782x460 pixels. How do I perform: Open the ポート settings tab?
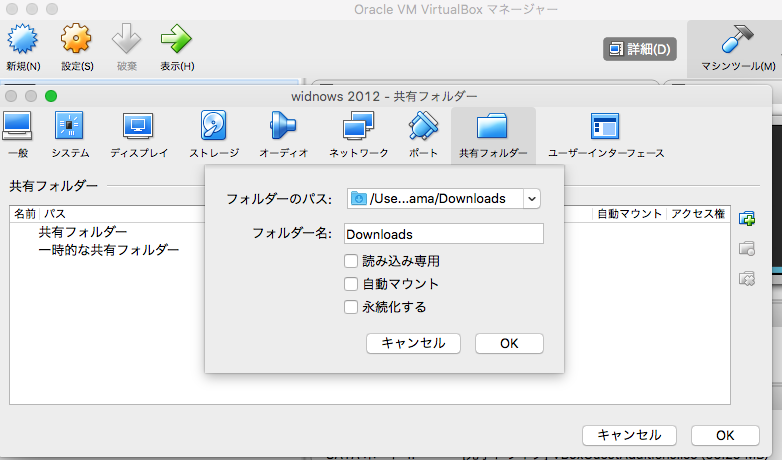[423, 135]
